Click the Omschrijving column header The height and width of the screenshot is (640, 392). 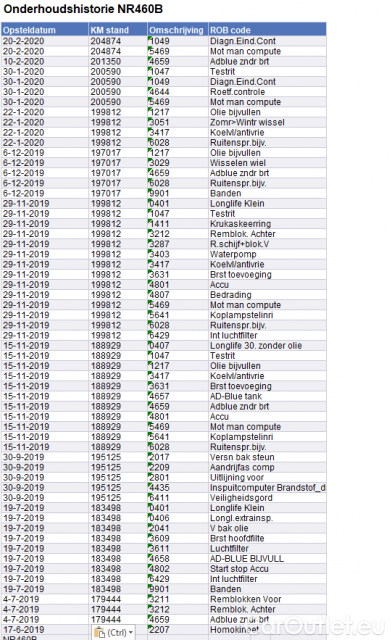pyautogui.click(x=178, y=30)
